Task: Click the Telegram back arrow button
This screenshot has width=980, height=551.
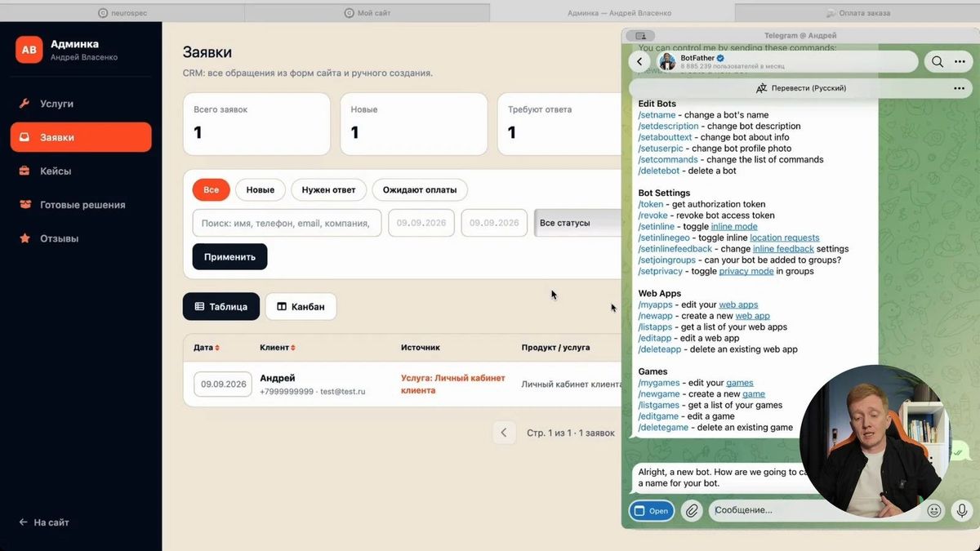Action: tap(640, 61)
